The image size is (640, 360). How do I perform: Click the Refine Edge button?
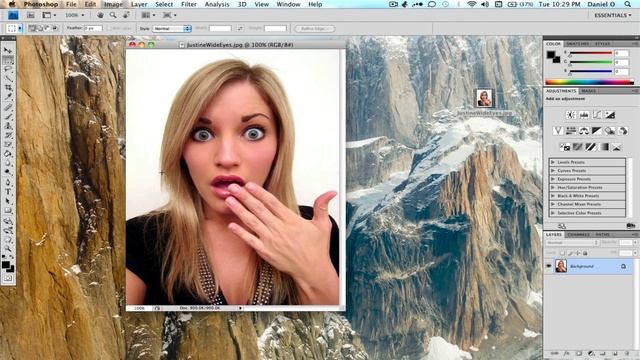(315, 29)
